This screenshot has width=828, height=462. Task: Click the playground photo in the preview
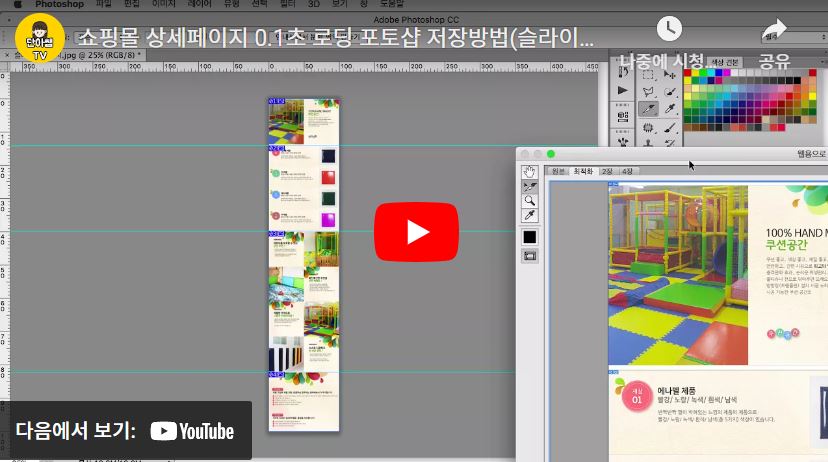click(678, 275)
